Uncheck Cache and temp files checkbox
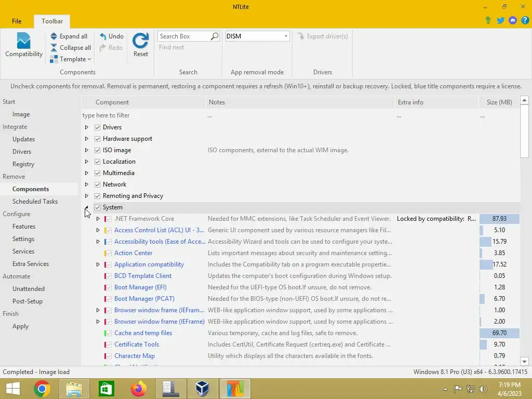Screen dimensions: 532x399 click(109, 333)
